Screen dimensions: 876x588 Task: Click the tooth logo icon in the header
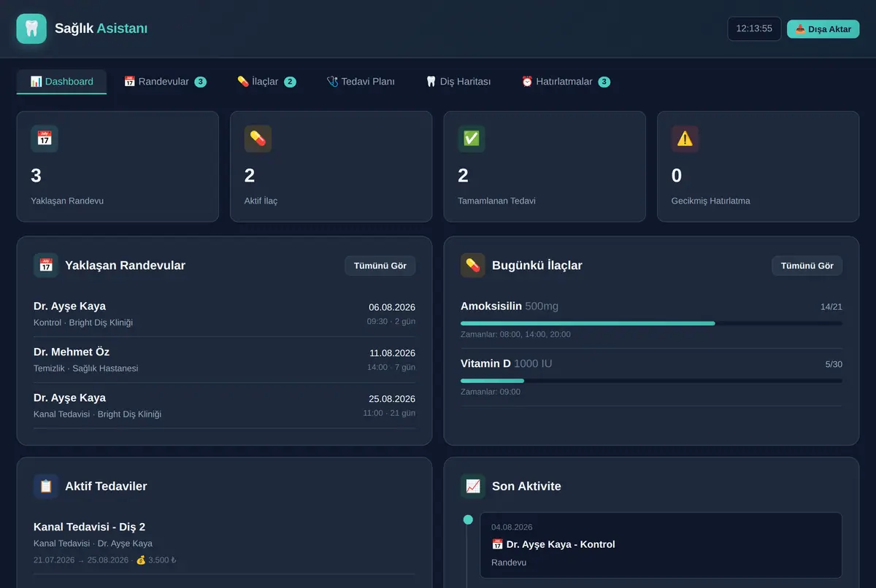coord(31,28)
